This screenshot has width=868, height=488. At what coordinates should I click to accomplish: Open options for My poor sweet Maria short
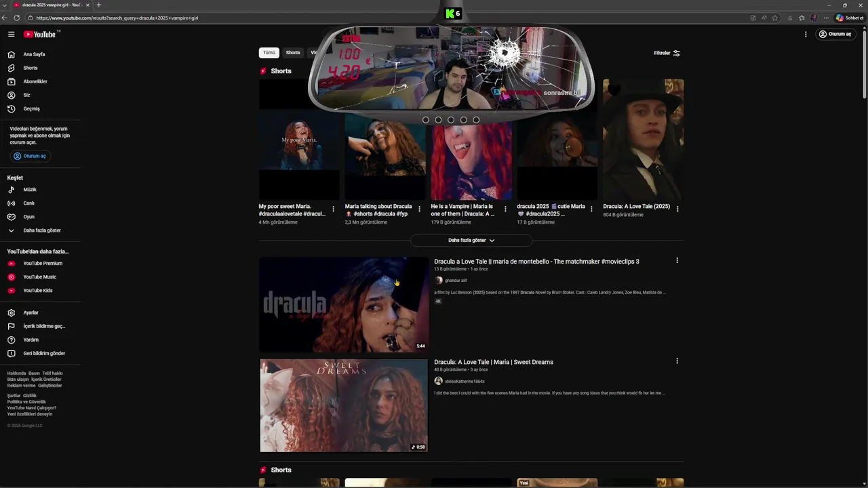[333, 209]
